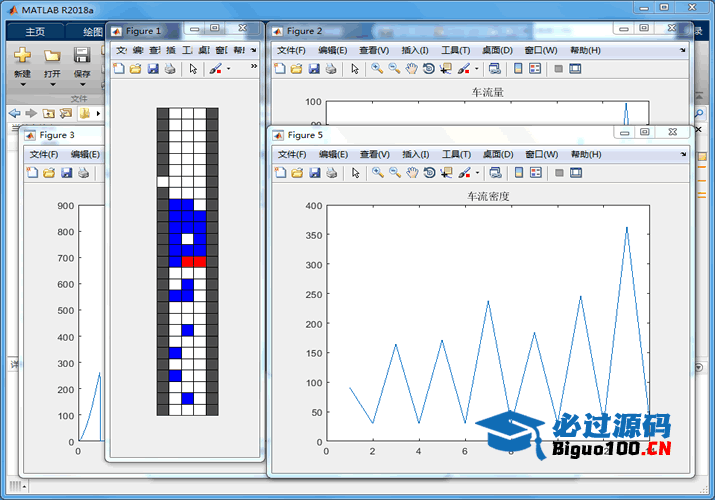
Task: Open 查看(V) menu in Figure 5
Action: 375,155
